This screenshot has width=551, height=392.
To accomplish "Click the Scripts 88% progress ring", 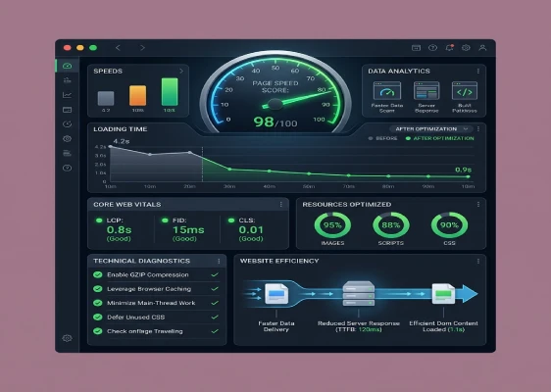I will (x=391, y=225).
